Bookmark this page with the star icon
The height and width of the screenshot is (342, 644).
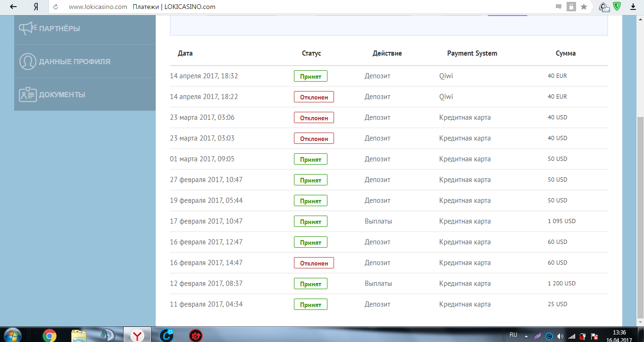tap(584, 7)
